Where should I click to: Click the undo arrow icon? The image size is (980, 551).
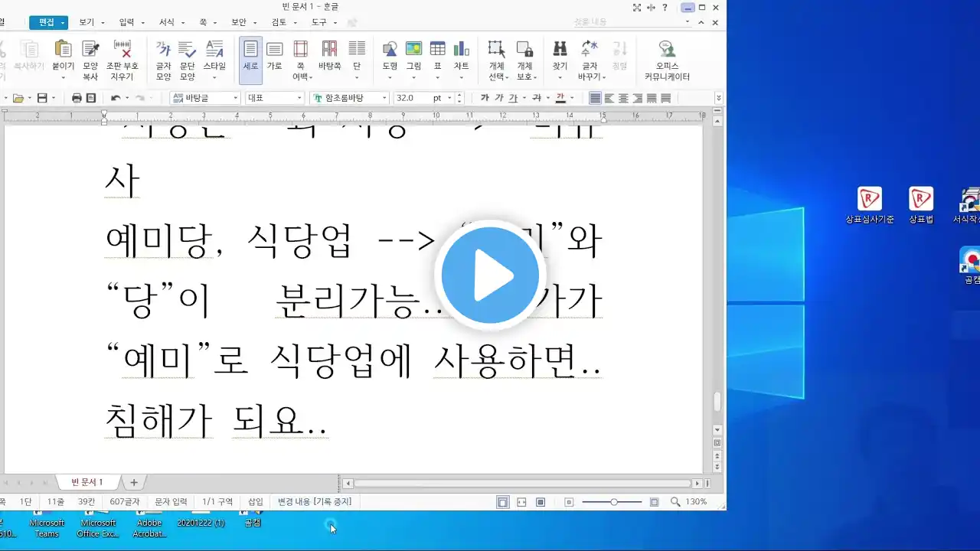[x=115, y=98]
